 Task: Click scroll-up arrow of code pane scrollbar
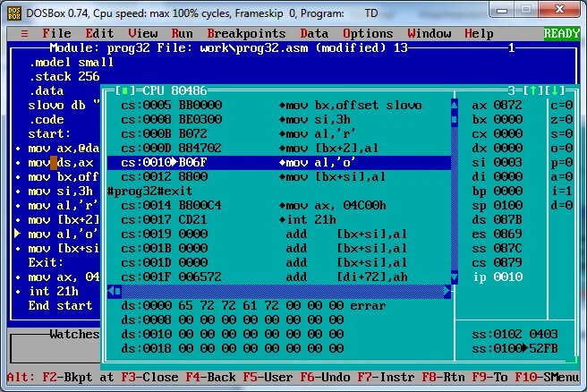point(454,106)
